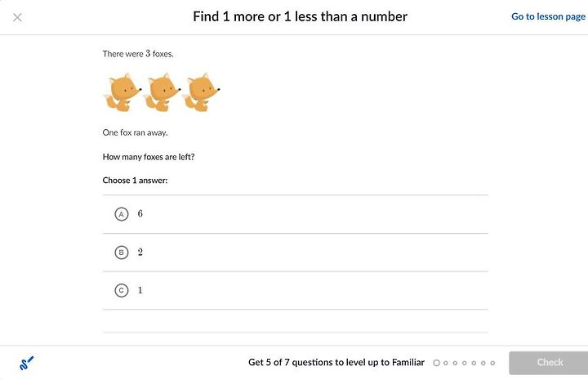Click the third fox image
The image size is (588, 380).
tap(201, 92)
